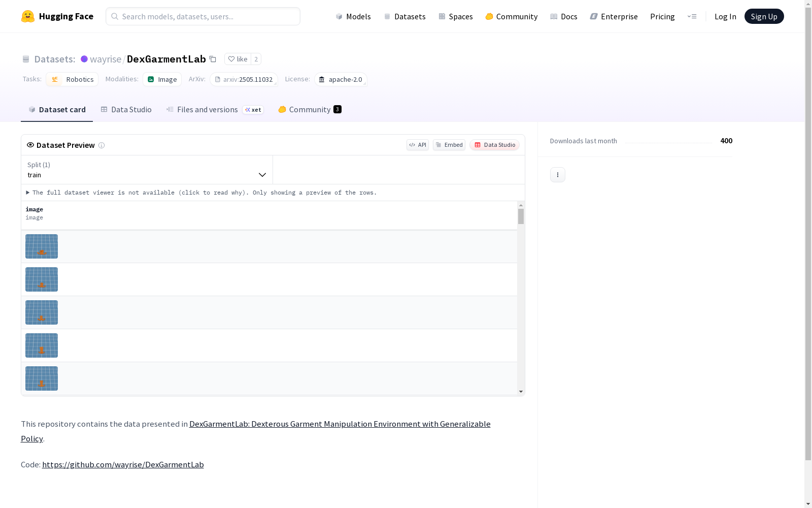Screen dimensions: 812x508
Task: Open the Hugging Face logo home link
Action: click(57, 16)
